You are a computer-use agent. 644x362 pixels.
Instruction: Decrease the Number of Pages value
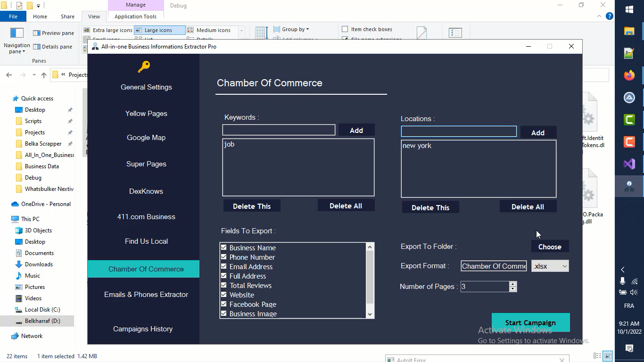click(x=513, y=289)
